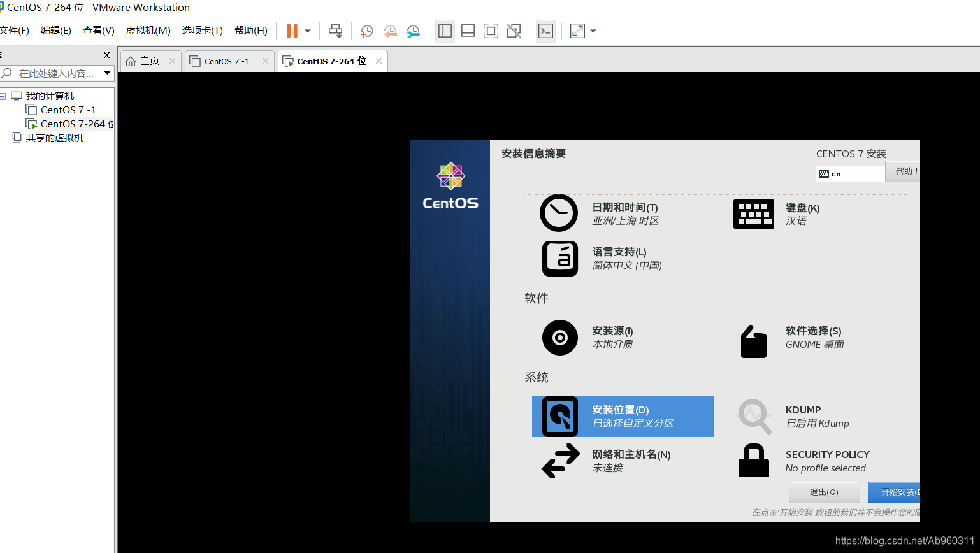Screen dimensions: 980x553
Task: Click the stretch guest display icon
Action: coord(577,31)
